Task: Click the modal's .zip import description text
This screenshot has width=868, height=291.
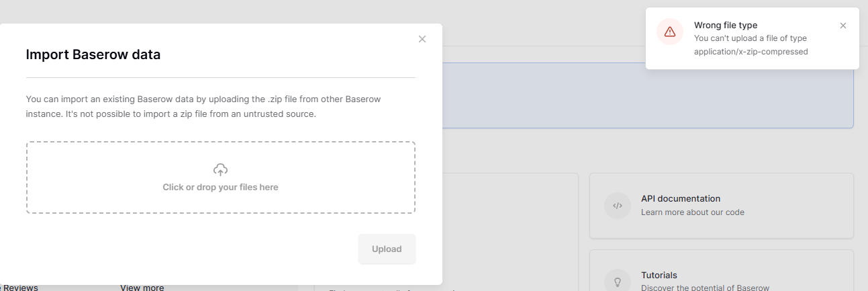Action: (203, 107)
